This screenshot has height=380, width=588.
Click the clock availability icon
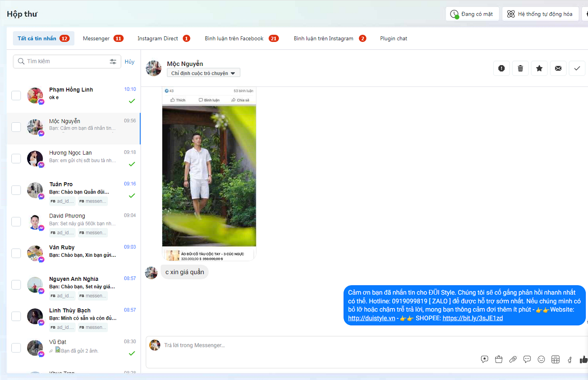click(454, 14)
